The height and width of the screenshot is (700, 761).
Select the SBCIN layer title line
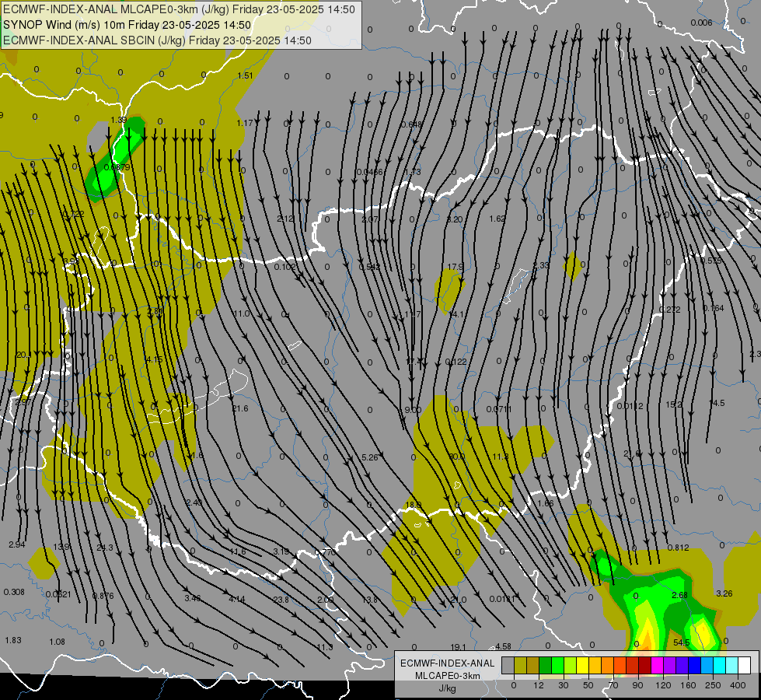(157, 40)
